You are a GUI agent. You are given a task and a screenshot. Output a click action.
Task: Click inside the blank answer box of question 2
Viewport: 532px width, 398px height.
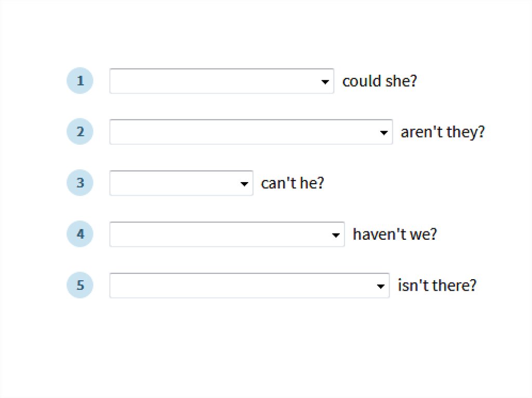pos(243,132)
